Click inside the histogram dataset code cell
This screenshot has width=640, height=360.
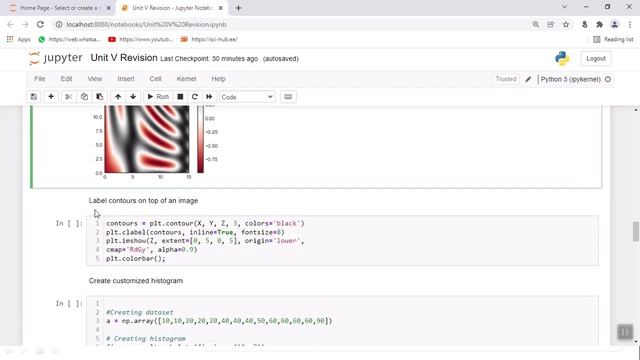click(x=342, y=321)
